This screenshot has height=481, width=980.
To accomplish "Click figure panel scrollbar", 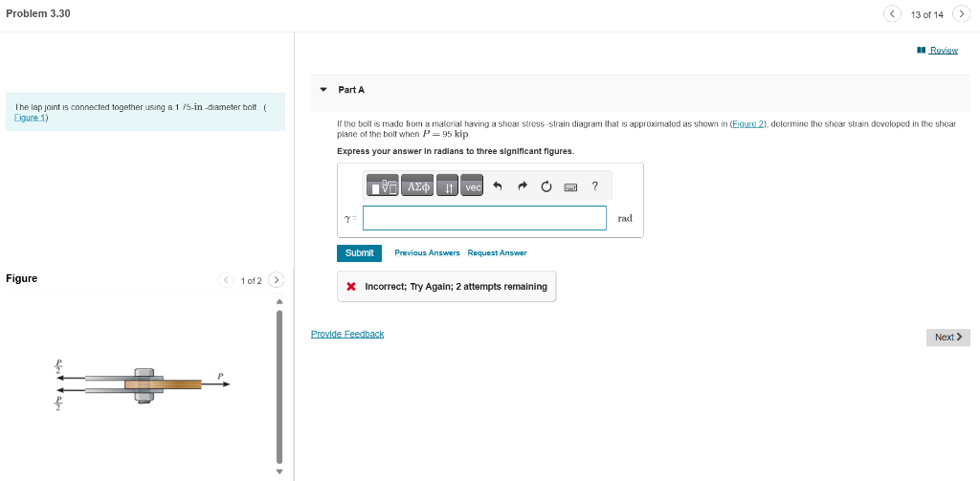I will [279, 386].
